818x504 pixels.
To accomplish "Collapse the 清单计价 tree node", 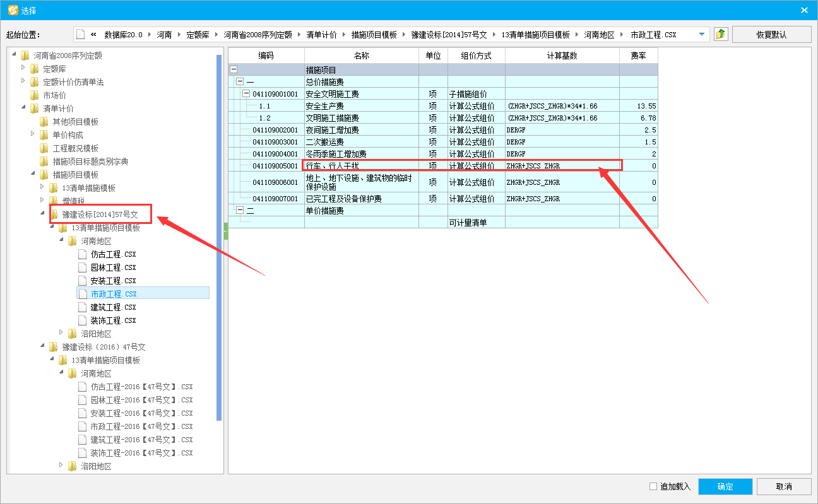I will click(24, 108).
